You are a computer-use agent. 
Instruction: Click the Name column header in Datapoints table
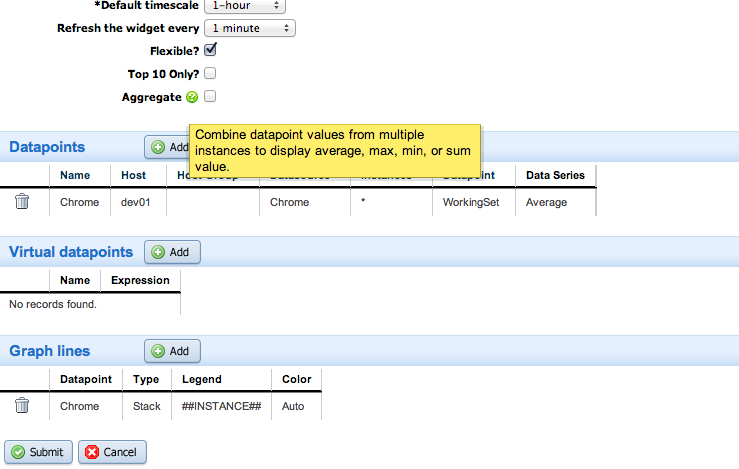pos(75,175)
